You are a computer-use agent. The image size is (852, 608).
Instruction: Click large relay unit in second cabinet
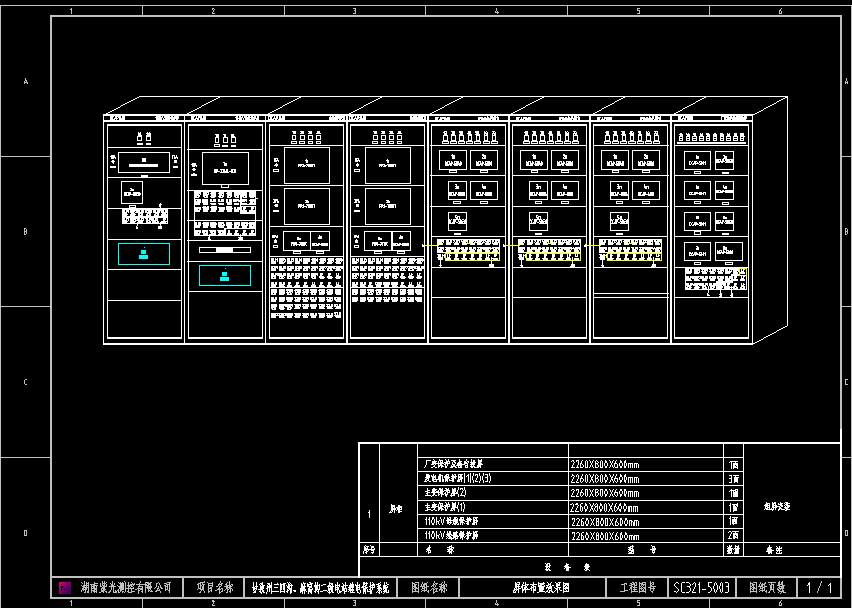click(225, 168)
